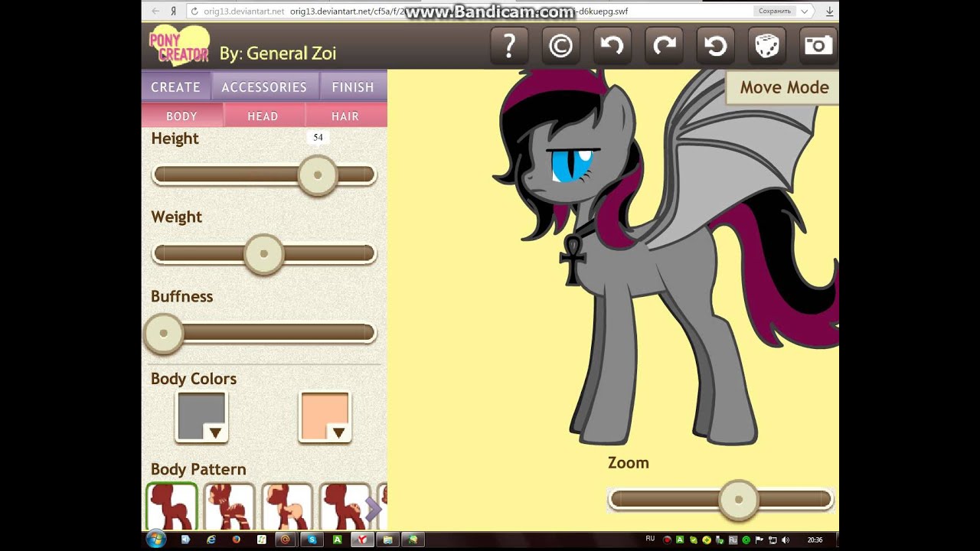The width and height of the screenshot is (980, 551).
Task: Undo the last pony change
Action: click(612, 46)
